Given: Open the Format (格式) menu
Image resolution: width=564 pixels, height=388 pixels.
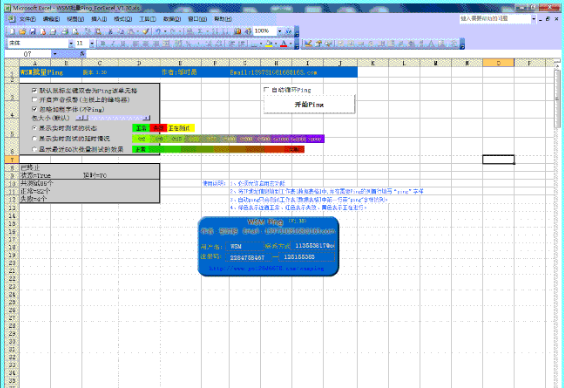Looking at the screenshot, I should point(123,19).
